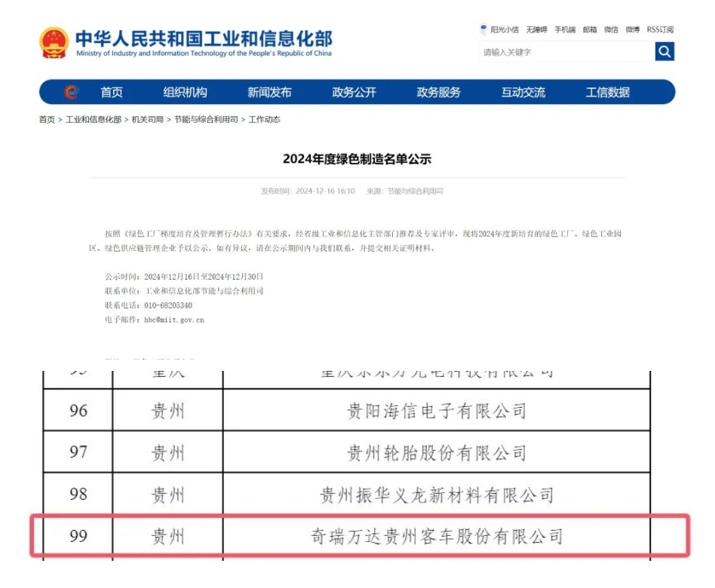Click 贵州振华义龙新材料有限公司 cell

[437, 495]
